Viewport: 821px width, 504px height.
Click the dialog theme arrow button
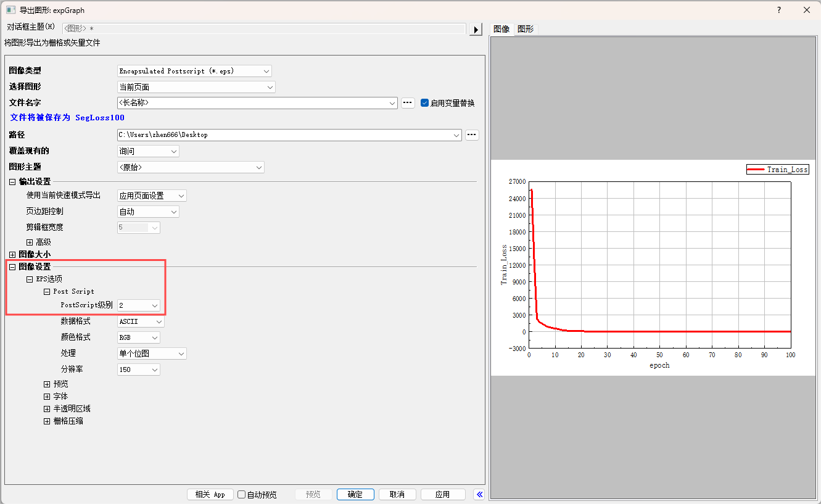(476, 29)
